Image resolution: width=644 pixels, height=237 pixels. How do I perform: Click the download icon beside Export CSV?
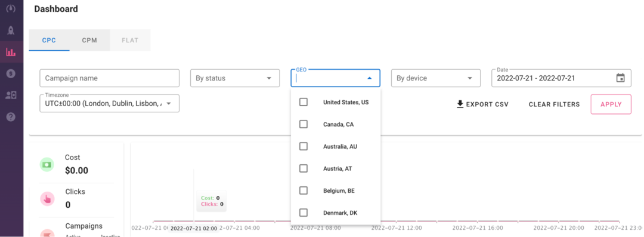(x=460, y=104)
